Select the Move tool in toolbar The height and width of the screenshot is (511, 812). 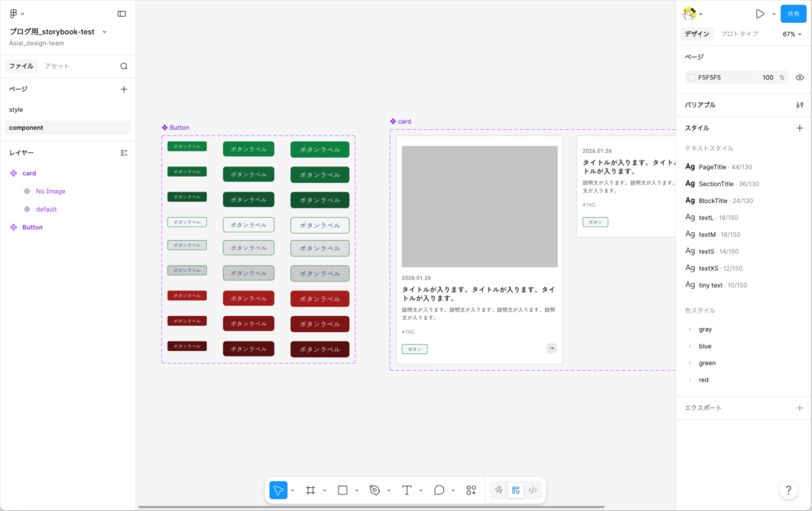coord(278,490)
